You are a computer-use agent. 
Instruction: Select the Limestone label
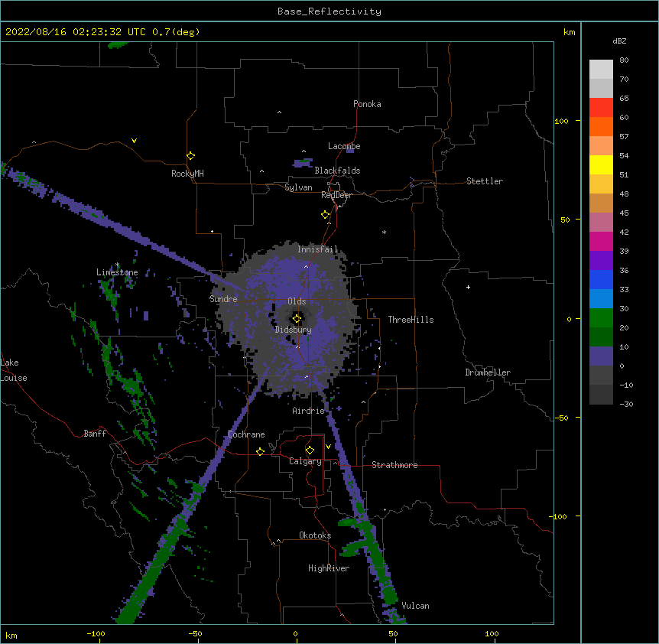point(117,272)
